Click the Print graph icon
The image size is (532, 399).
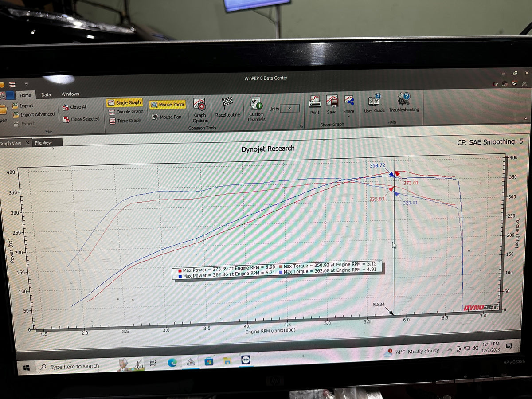pos(315,101)
